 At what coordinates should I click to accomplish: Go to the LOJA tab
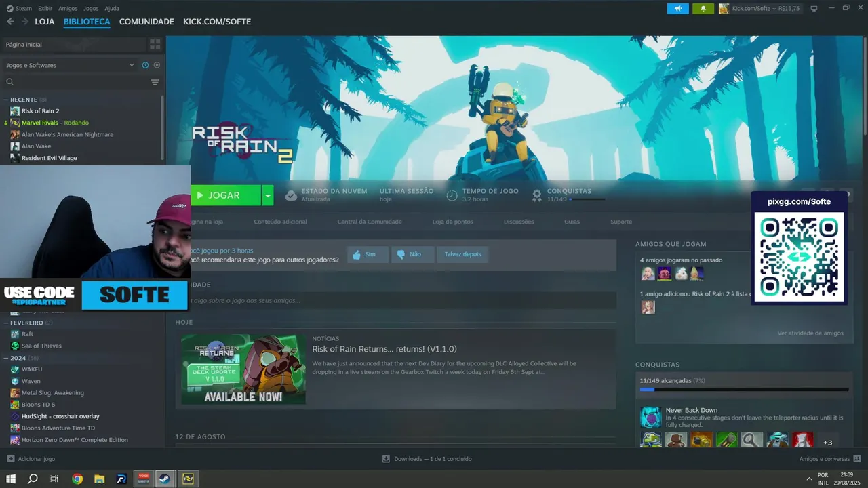[x=45, y=22]
